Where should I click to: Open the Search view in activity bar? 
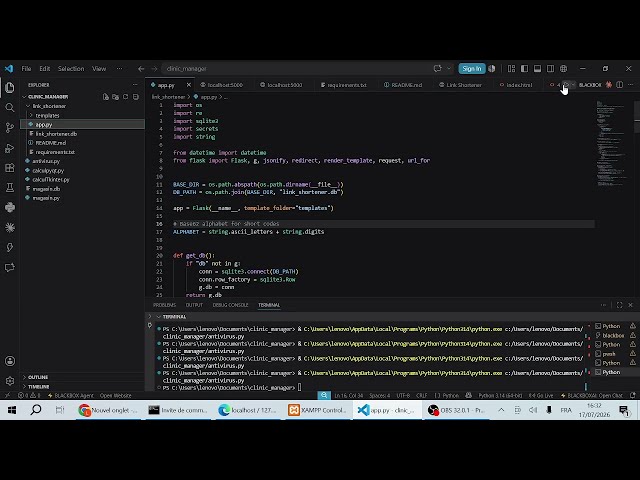[10, 107]
